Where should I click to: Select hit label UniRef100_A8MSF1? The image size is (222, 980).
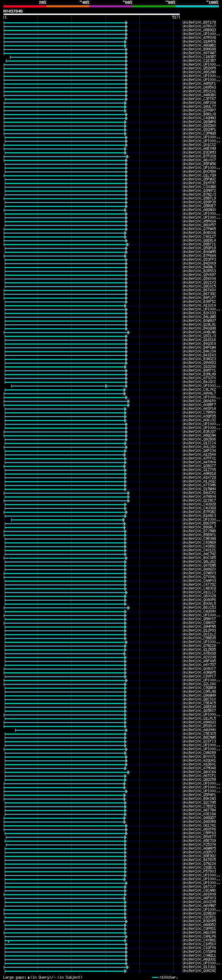[x=199, y=84]
